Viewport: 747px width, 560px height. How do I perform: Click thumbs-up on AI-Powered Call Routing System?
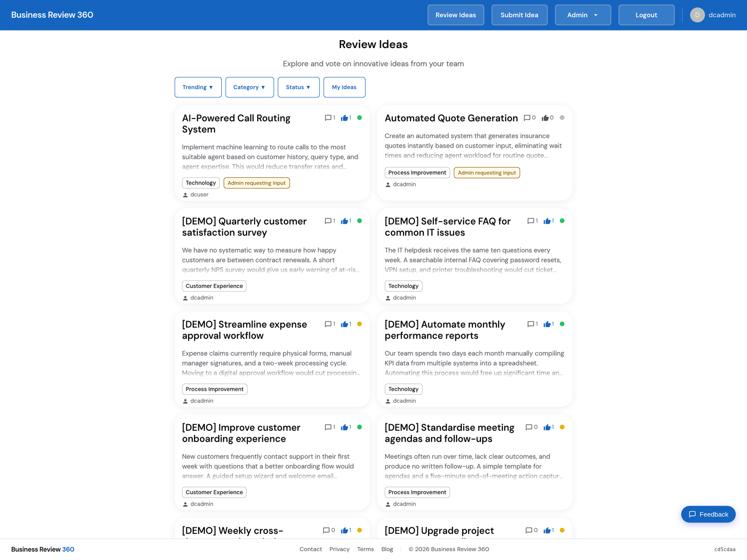(x=345, y=118)
